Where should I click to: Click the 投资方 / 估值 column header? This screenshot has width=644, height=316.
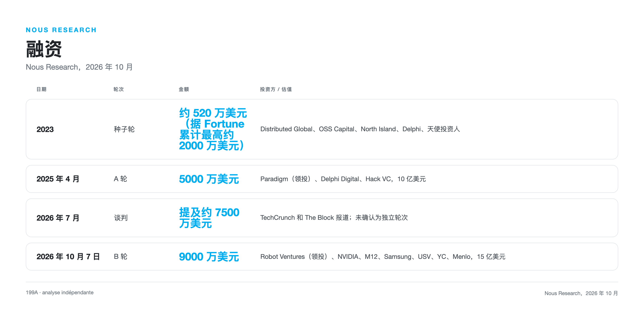pyautogui.click(x=276, y=89)
